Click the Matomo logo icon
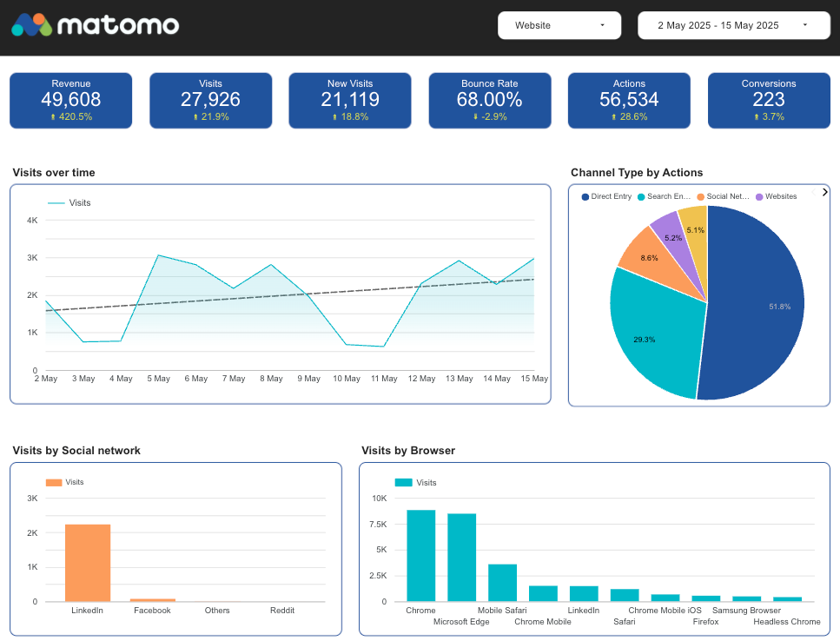The height and width of the screenshot is (641, 840). 31,25
